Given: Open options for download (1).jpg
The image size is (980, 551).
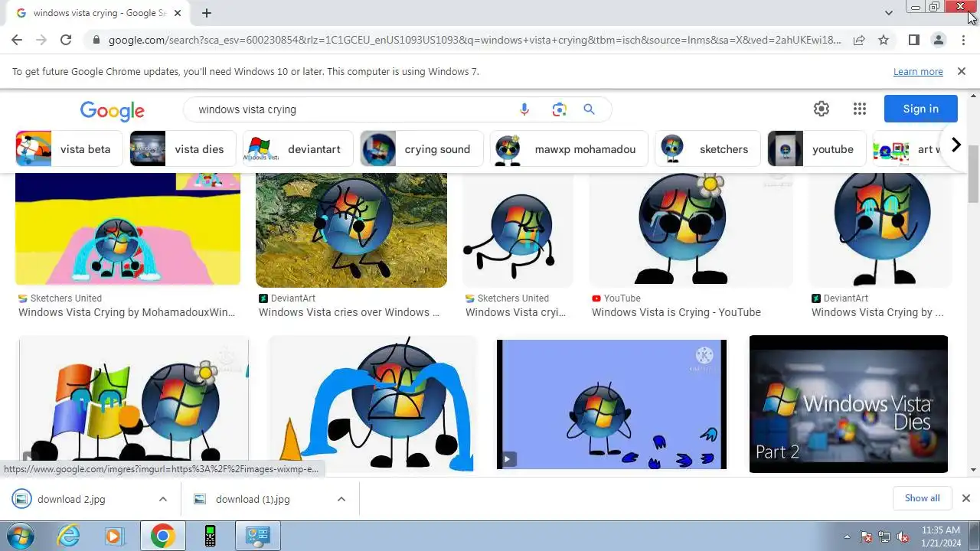Looking at the screenshot, I should (341, 499).
